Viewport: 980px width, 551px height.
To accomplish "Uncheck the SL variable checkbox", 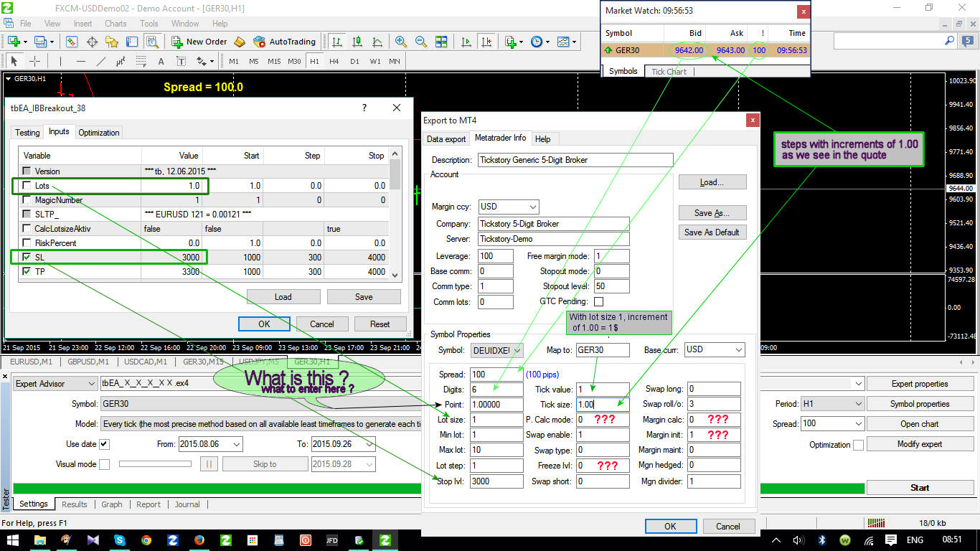I will (27, 258).
